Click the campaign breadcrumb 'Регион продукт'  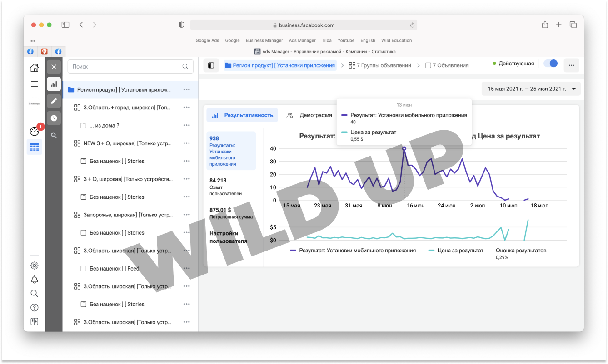[280, 65]
